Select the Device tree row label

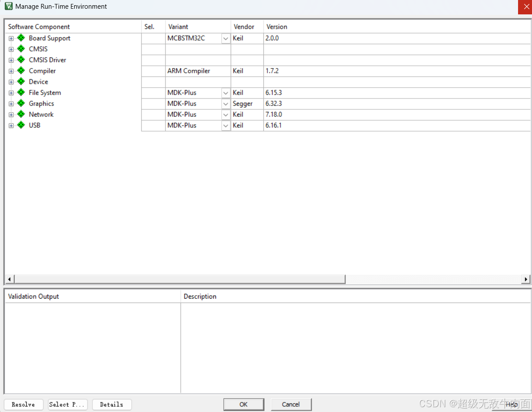[38, 82]
